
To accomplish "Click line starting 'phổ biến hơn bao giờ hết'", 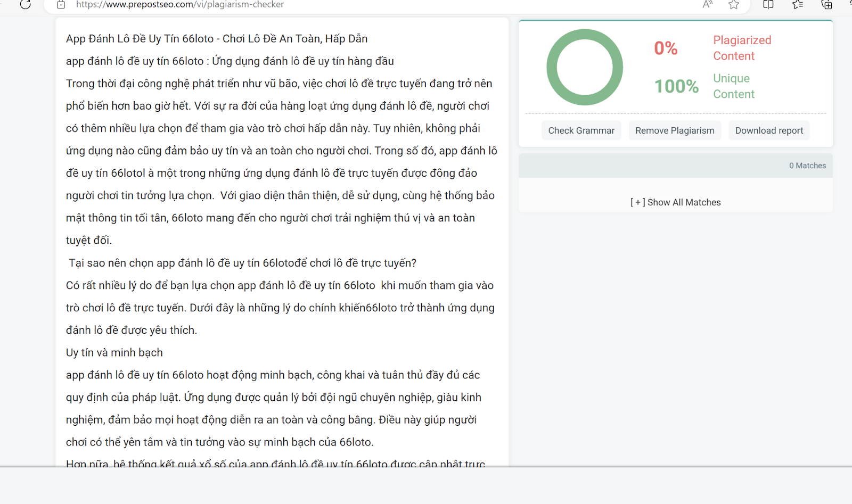I will coord(277,106).
